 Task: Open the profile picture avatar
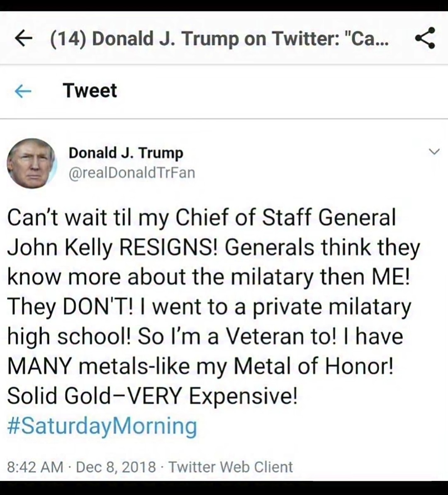32,164
